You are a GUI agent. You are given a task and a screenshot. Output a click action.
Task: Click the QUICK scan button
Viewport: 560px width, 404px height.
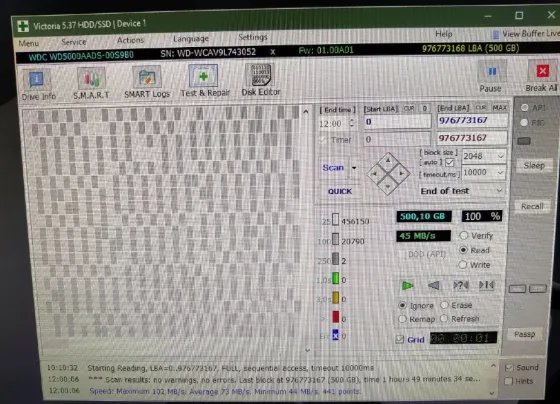(340, 191)
